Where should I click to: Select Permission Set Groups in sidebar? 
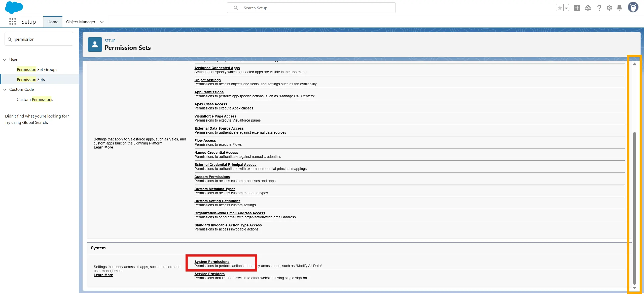tap(37, 69)
